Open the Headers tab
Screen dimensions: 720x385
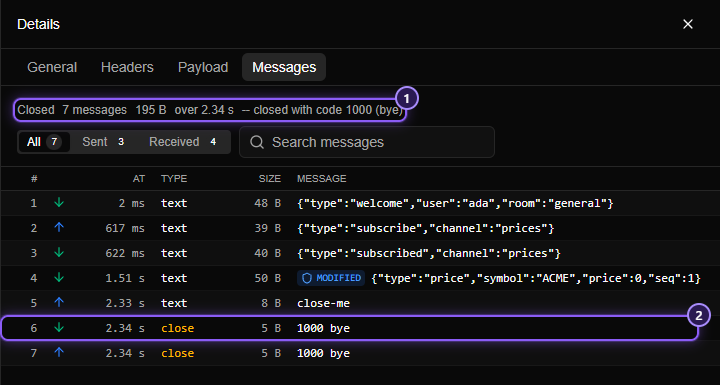127,67
